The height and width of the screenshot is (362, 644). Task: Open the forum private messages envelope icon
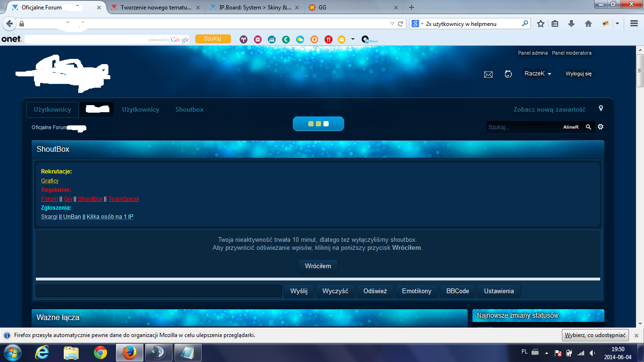[488, 74]
